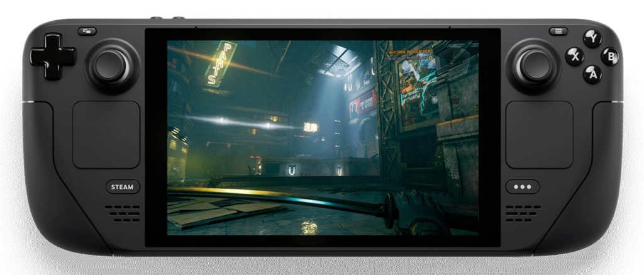644x275 pixels.
Task: Click the menu button with three lines
Action: [558, 31]
